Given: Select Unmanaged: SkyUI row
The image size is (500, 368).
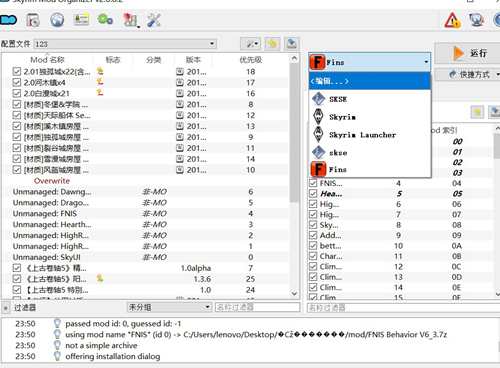Looking at the screenshot, I should pos(145,257).
